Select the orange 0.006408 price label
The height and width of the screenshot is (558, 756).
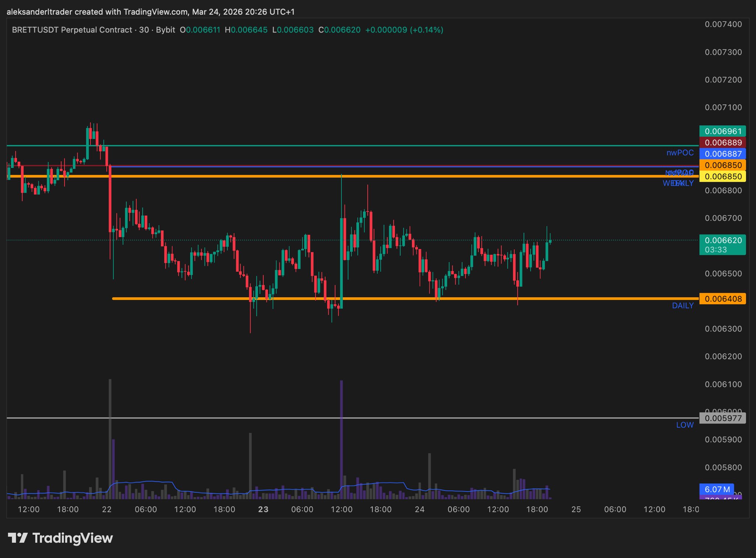pos(722,299)
